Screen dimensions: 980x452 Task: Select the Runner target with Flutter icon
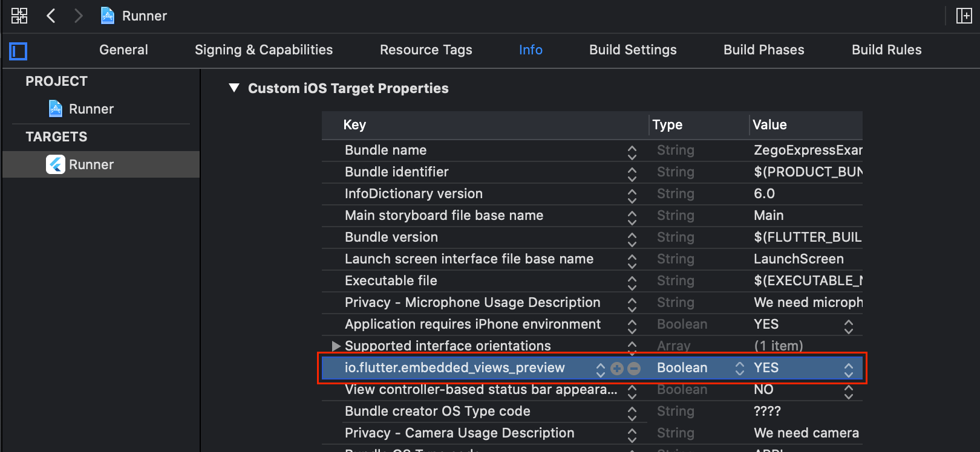pos(91,164)
